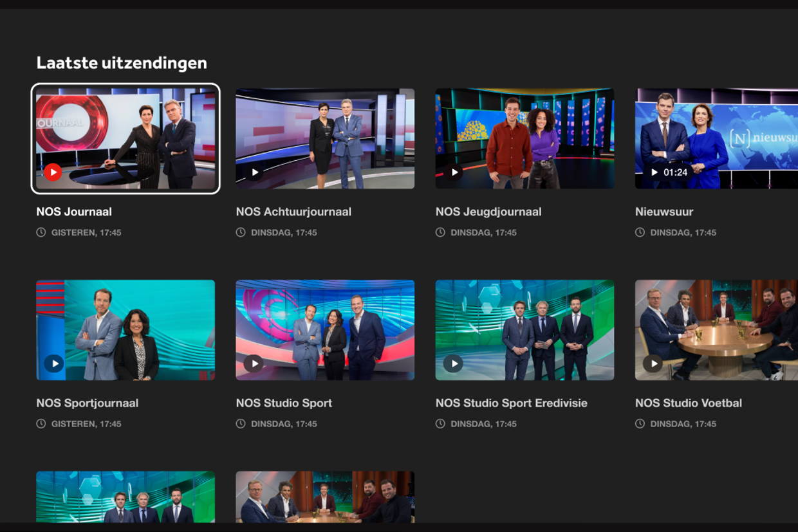
Task: Tap play icon on NOS Studio Sport Eredivisie
Action: pyautogui.click(x=454, y=363)
